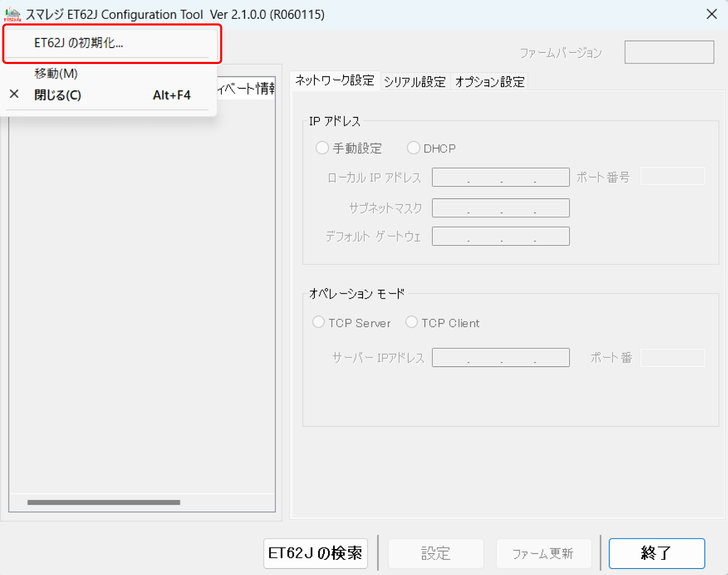
Task: Choose TCP Server operation mode
Action: coord(351,323)
